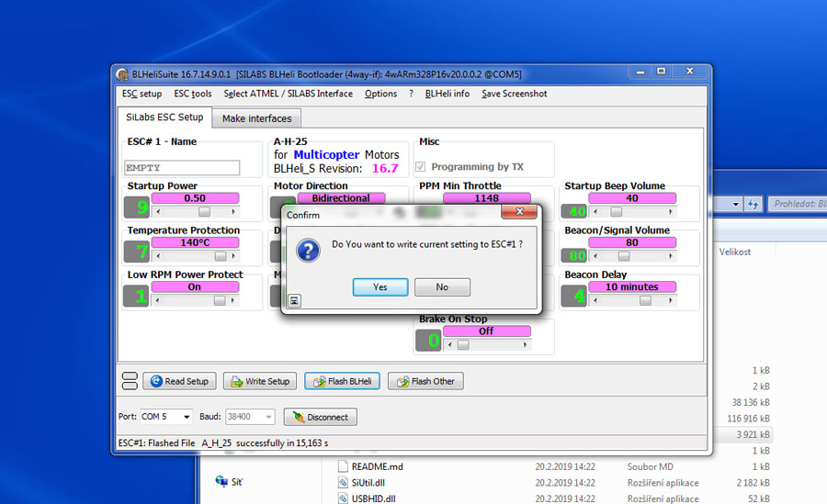
Task: Click the Write Setup button
Action: pyautogui.click(x=260, y=381)
